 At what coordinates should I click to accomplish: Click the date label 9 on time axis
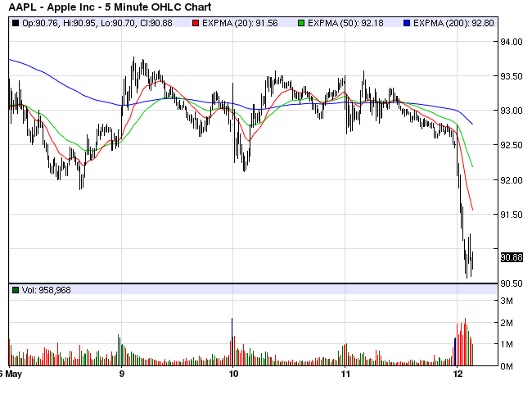[x=121, y=374]
